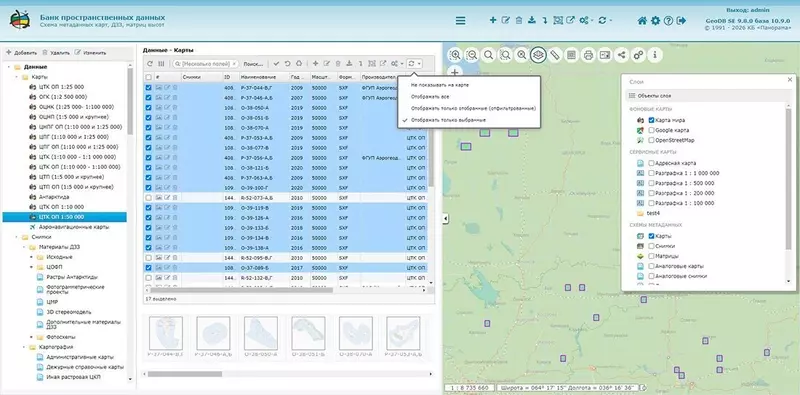The image size is (800, 395).
Task: Enable the Матрицы metadata layer
Action: point(651,256)
